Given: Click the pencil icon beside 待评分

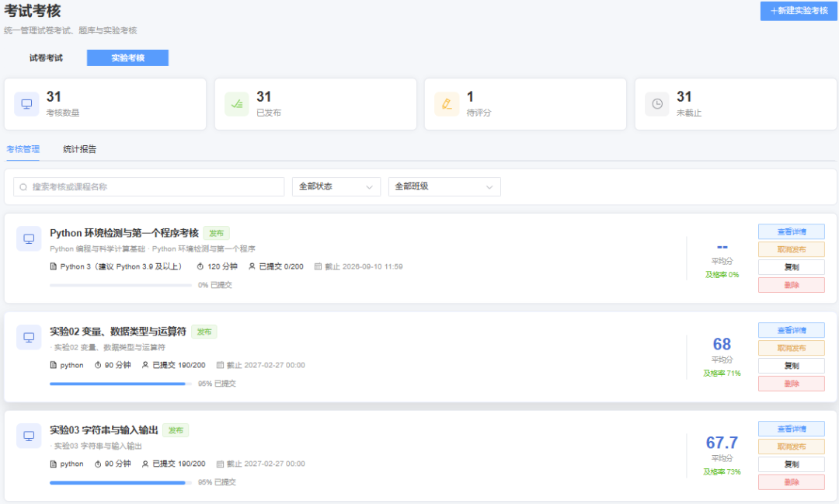Looking at the screenshot, I should coord(447,104).
